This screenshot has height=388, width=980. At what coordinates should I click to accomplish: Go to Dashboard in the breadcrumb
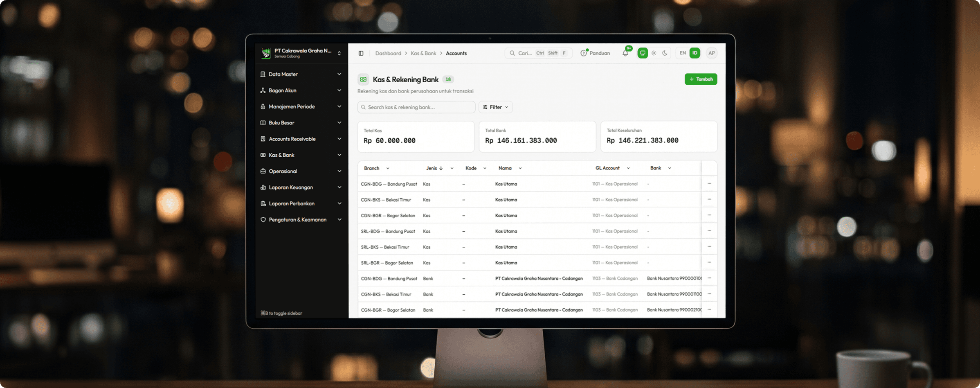click(x=388, y=53)
